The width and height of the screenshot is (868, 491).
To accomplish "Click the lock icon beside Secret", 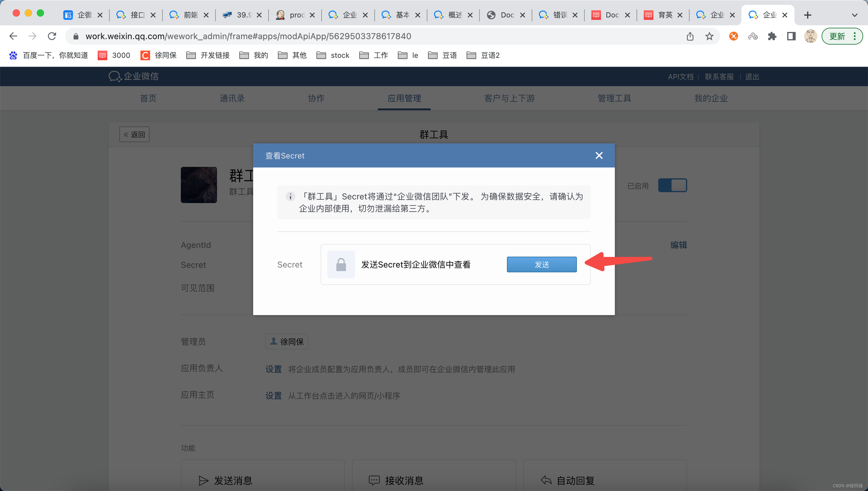I will tap(341, 264).
